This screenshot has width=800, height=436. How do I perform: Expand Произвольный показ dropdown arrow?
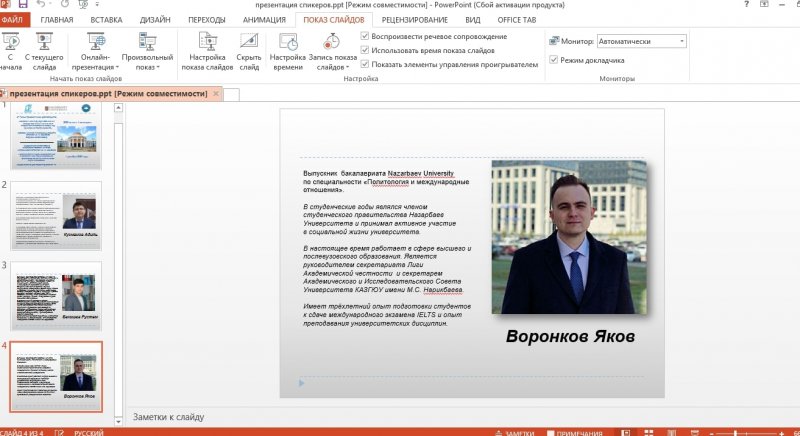(158, 67)
